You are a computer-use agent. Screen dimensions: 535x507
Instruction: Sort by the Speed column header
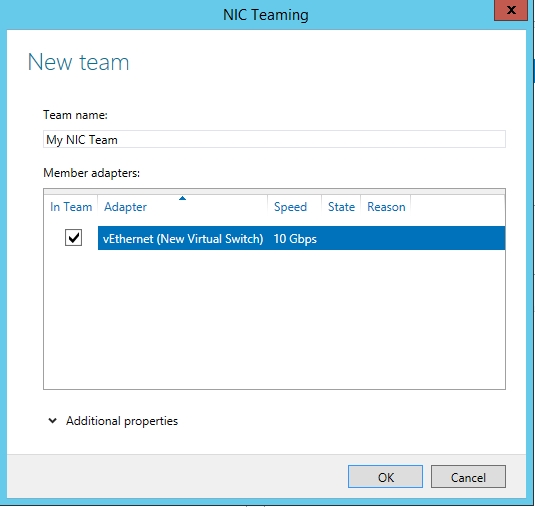[294, 207]
